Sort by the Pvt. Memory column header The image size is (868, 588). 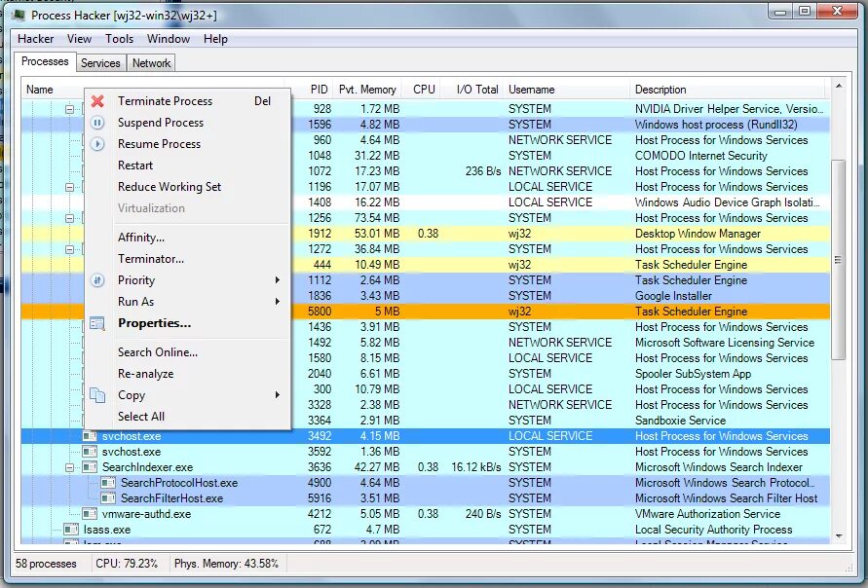(x=367, y=90)
